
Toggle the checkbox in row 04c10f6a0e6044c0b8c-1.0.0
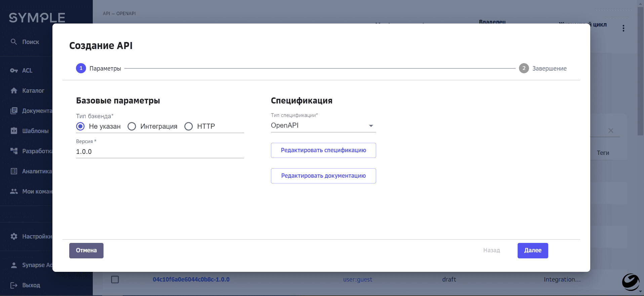(115, 280)
